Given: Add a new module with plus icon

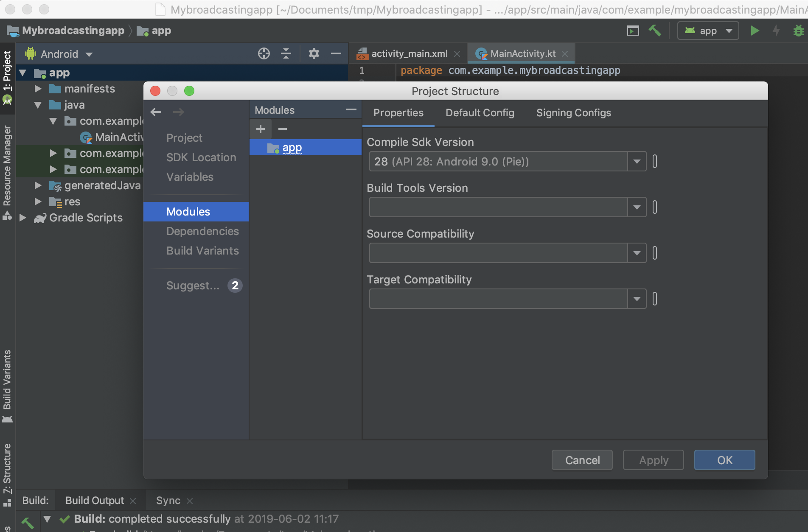Looking at the screenshot, I should (x=261, y=129).
